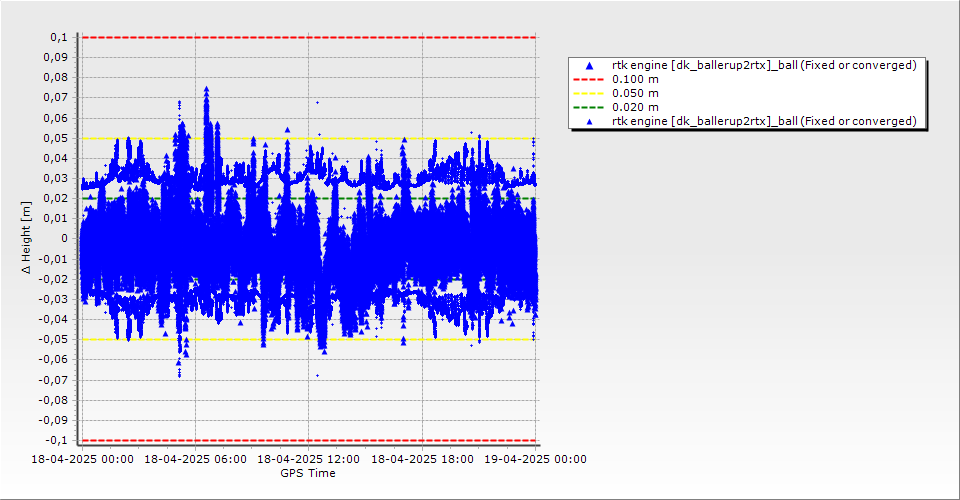This screenshot has height=500, width=960.
Task: Click the '18-04-2025 06:00' time axis label
Action: pyautogui.click(x=195, y=459)
